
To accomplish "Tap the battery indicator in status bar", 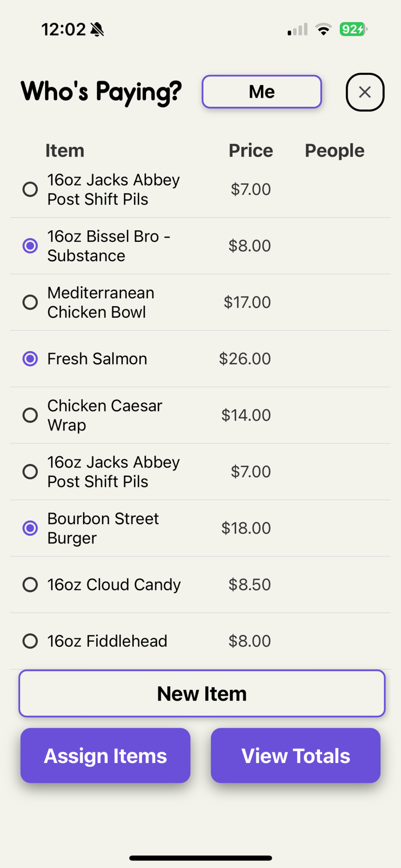I will 353,30.
